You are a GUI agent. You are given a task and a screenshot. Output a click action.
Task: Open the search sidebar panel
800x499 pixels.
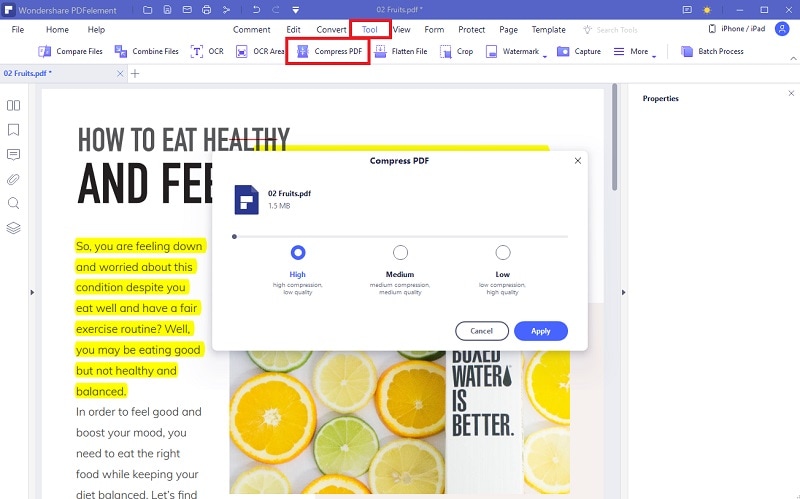(13, 204)
